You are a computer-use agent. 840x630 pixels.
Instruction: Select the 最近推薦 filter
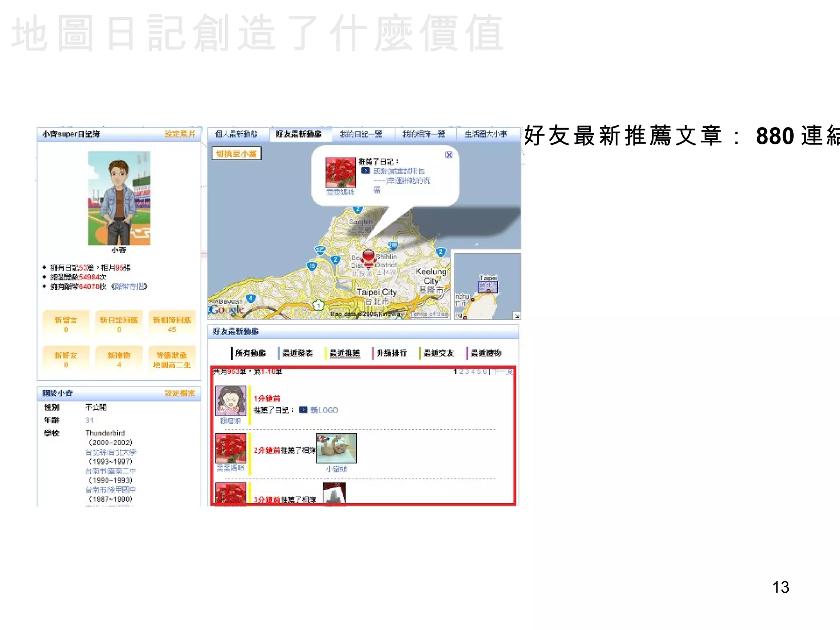345,353
